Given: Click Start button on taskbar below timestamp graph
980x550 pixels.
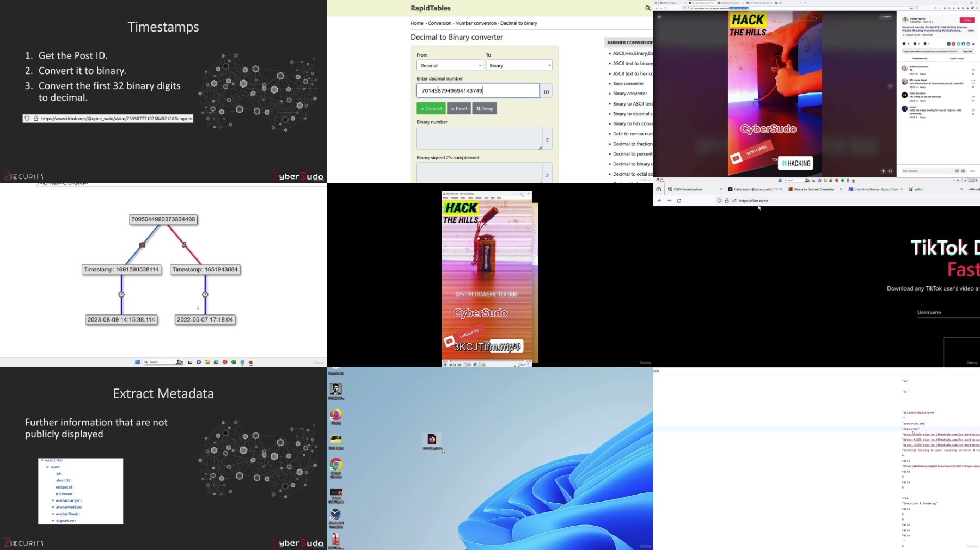Looking at the screenshot, I should tap(137, 362).
